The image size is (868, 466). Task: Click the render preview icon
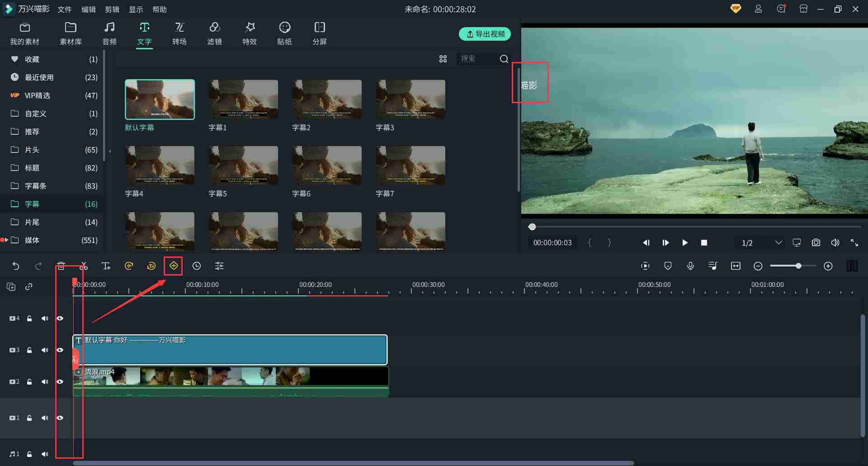[x=646, y=266]
